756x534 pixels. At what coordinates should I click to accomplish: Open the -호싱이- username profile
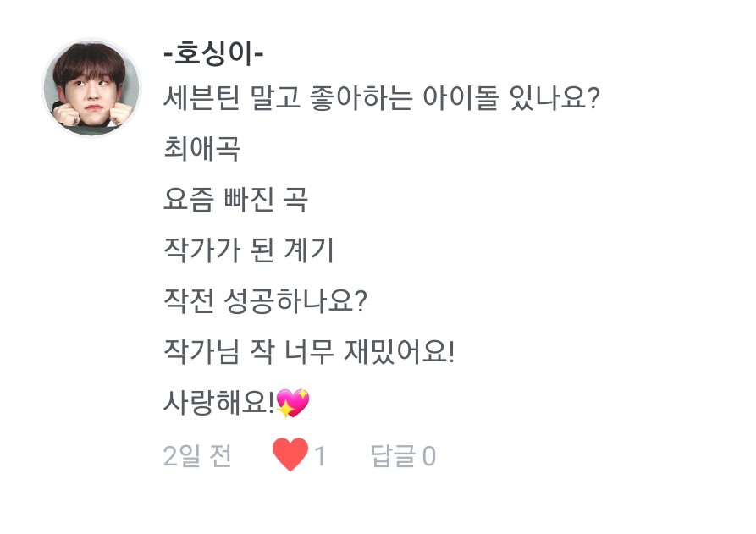(213, 56)
